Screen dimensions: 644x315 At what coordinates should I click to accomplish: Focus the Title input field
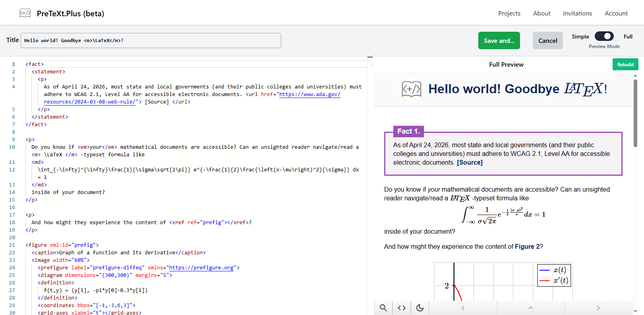click(x=151, y=40)
